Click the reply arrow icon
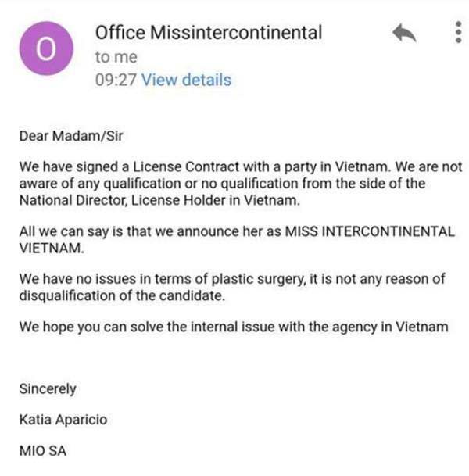 404,33
